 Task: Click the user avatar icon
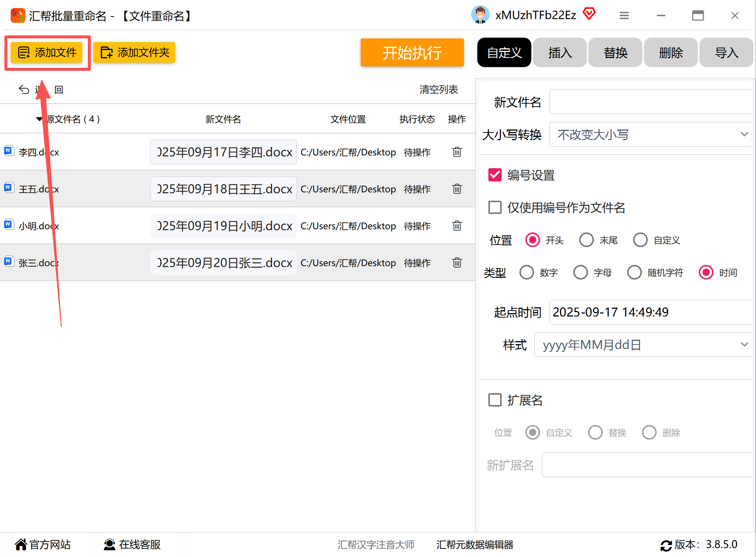point(480,15)
